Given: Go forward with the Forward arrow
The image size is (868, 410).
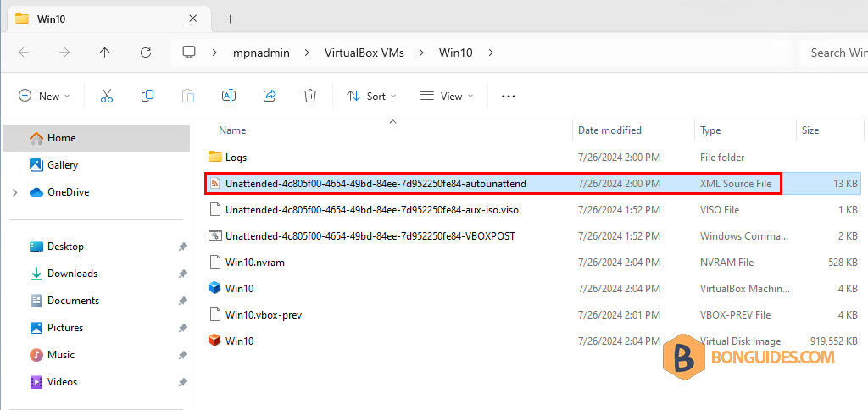Looking at the screenshot, I should pos(64,53).
